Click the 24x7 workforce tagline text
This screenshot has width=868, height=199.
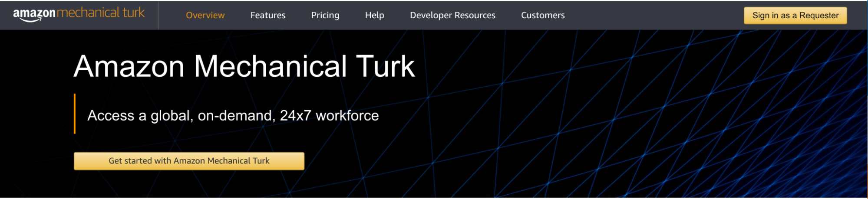tap(233, 116)
